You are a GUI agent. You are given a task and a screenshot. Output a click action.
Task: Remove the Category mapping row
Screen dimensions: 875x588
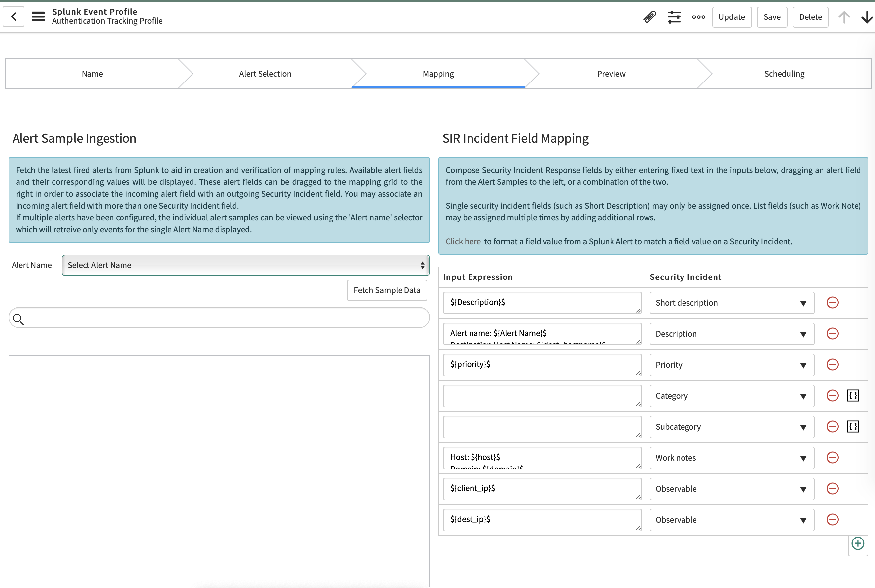[833, 396]
